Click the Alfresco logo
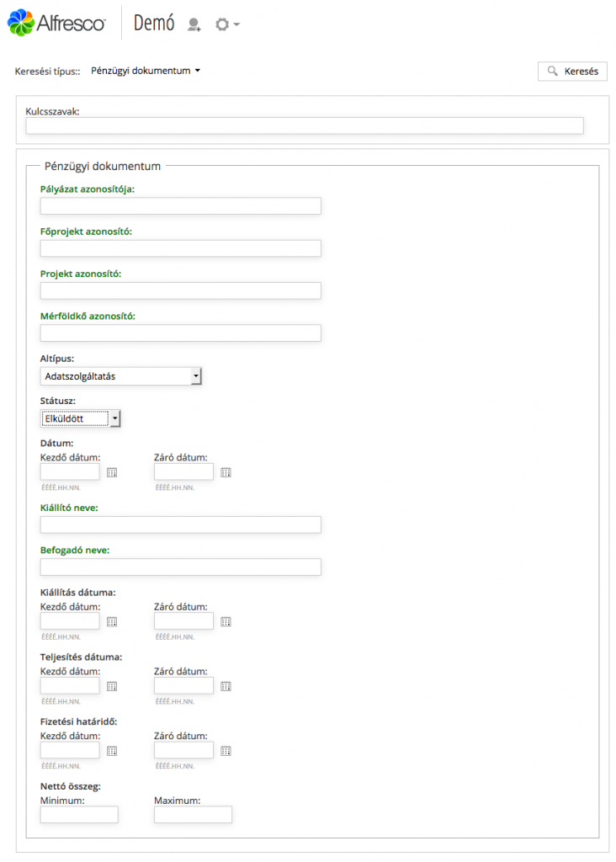This screenshot has height=862, width=616. [x=56, y=23]
